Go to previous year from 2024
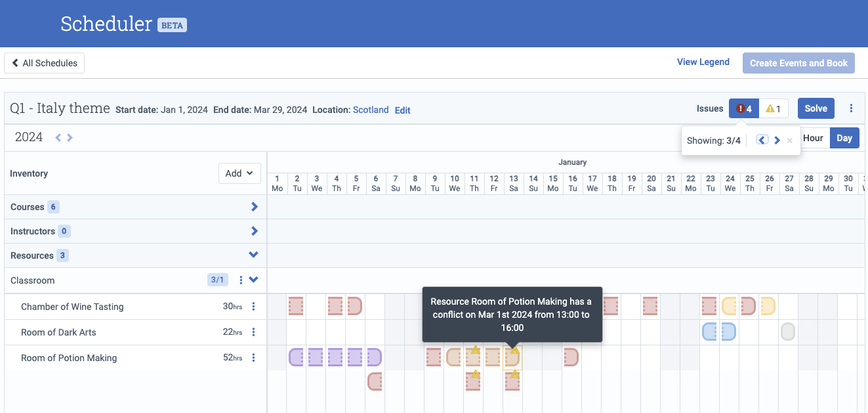The width and height of the screenshot is (868, 413). pyautogui.click(x=58, y=137)
